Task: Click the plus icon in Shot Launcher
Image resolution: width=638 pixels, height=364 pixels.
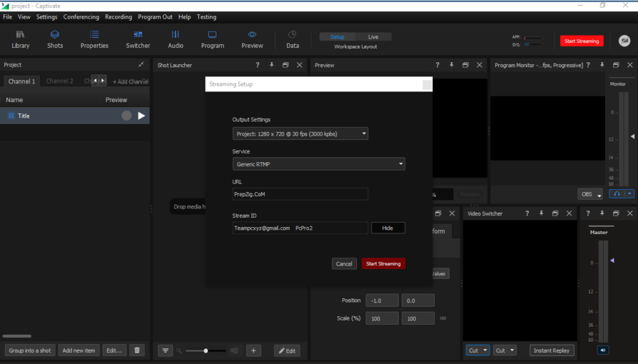Action: click(x=253, y=350)
